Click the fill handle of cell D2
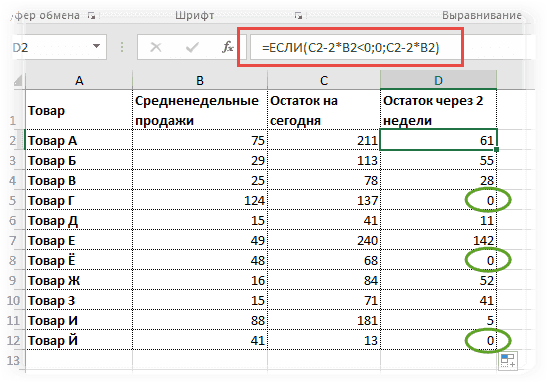The image size is (548, 383). [x=497, y=150]
